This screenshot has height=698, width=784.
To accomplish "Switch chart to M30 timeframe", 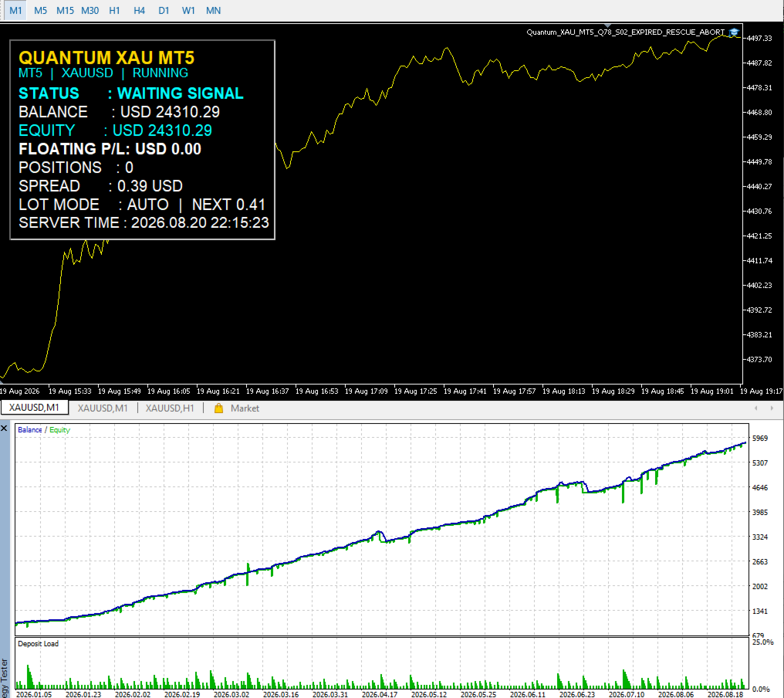I will point(90,11).
